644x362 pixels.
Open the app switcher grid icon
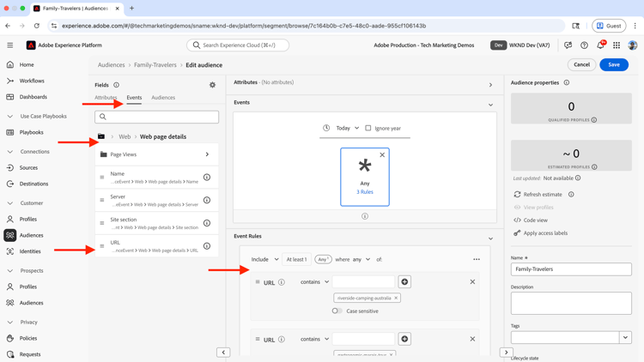coord(617,45)
